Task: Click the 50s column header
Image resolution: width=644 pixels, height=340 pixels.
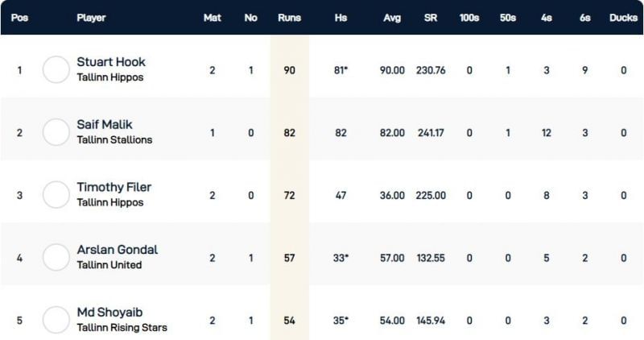Action: 507,18
